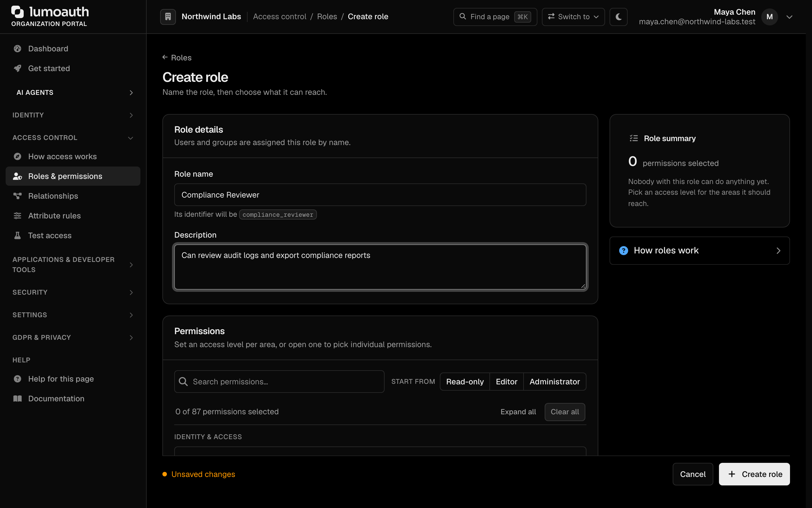Screen dimensions: 812x508
Task: Collapse the ACCESS CONTROL section
Action: coord(73,138)
